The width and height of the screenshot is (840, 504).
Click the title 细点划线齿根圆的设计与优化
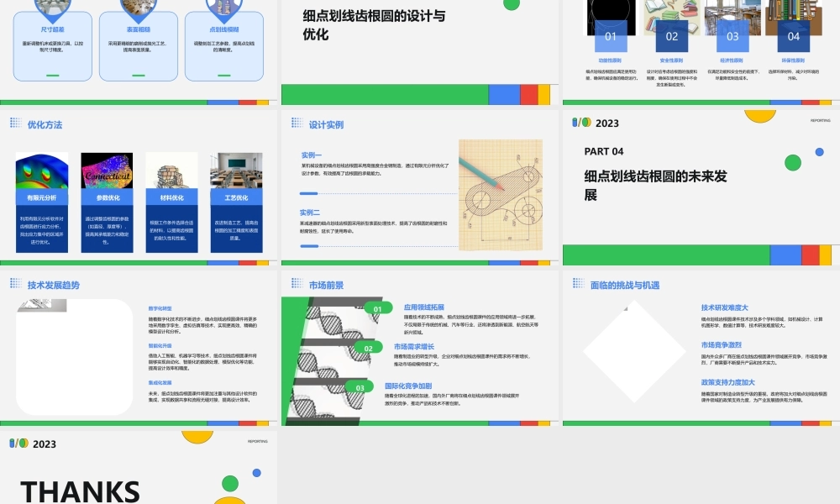point(374,25)
